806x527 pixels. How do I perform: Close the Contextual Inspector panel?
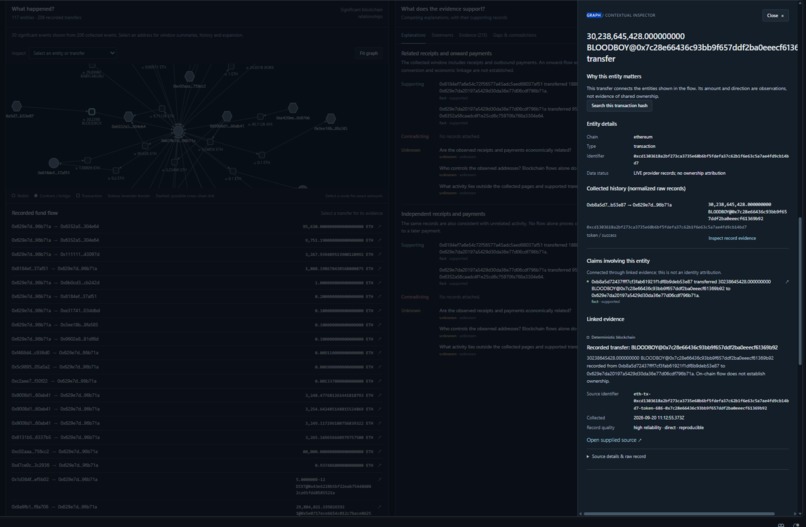coord(775,15)
